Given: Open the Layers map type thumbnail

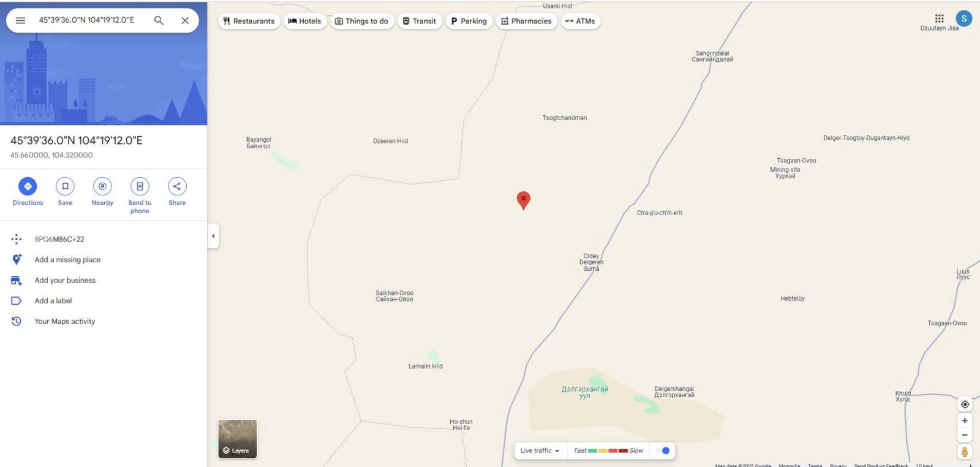Looking at the screenshot, I should point(238,439).
